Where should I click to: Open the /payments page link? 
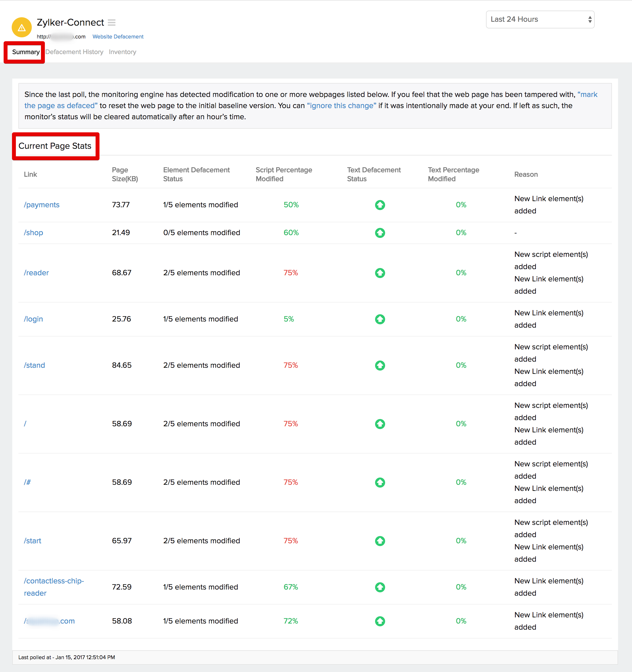pyautogui.click(x=41, y=204)
